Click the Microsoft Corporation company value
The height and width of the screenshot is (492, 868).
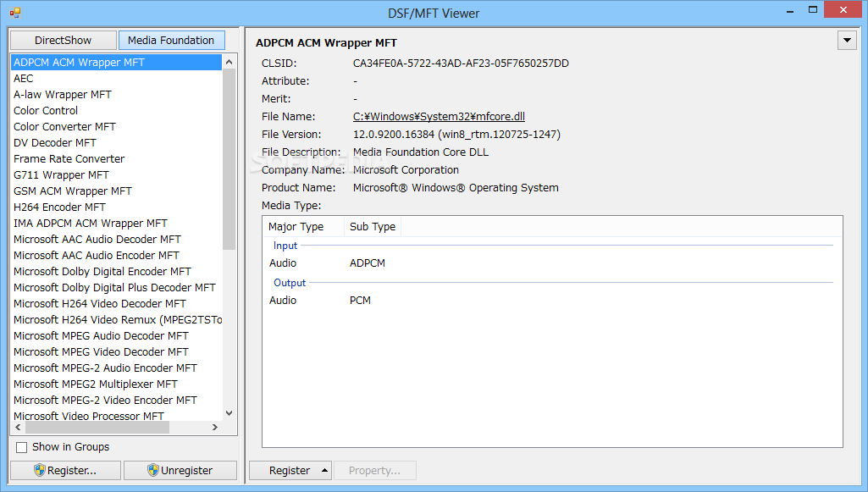pos(406,170)
